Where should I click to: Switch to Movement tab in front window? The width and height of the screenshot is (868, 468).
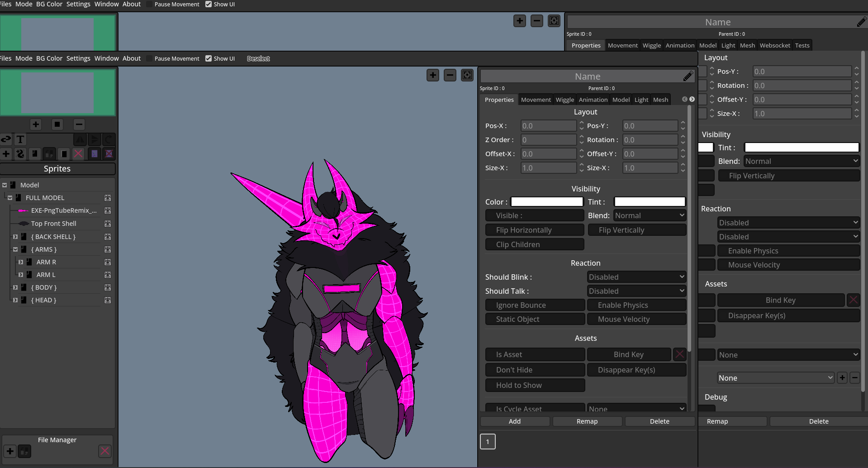click(536, 100)
